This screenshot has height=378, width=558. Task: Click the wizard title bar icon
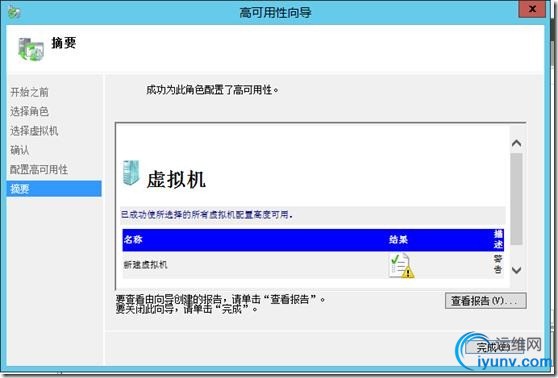click(14, 13)
